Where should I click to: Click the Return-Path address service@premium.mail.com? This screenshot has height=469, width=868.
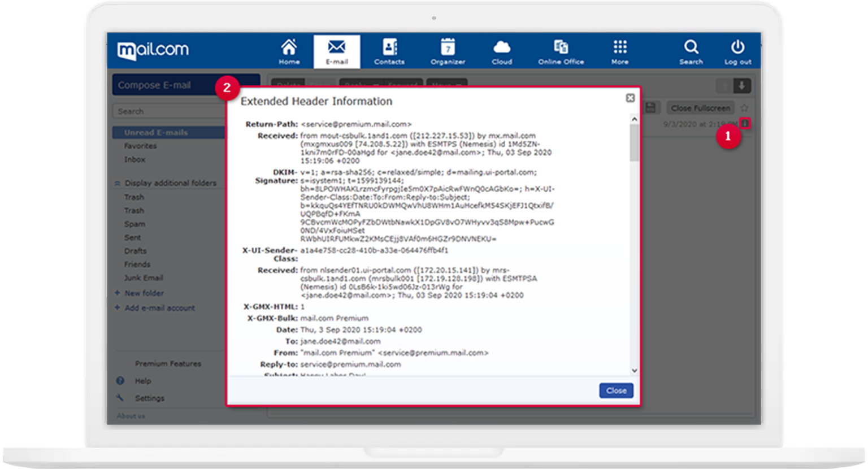click(357, 124)
